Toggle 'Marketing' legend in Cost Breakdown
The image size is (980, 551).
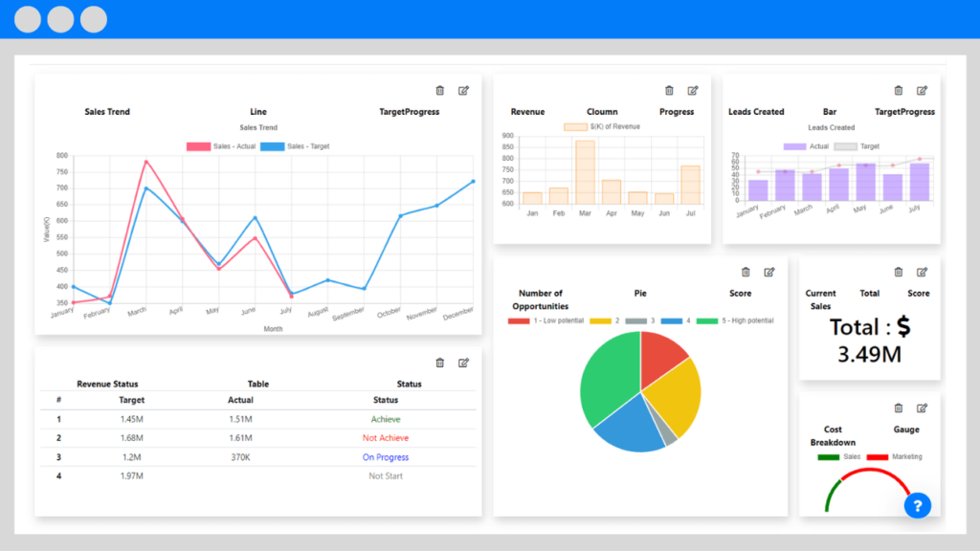[x=895, y=457]
